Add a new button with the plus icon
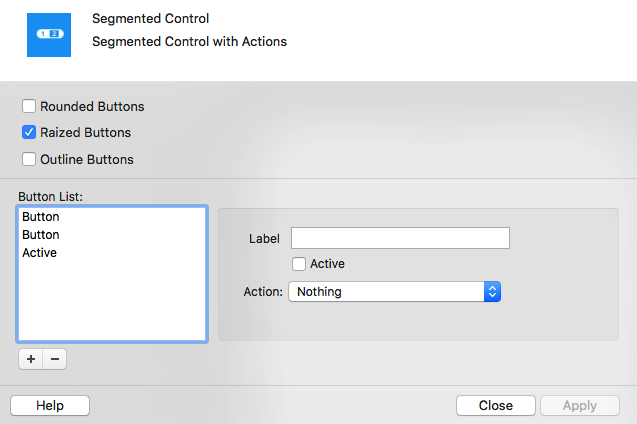Viewport: 637px width, 424px height. pyautogui.click(x=30, y=359)
